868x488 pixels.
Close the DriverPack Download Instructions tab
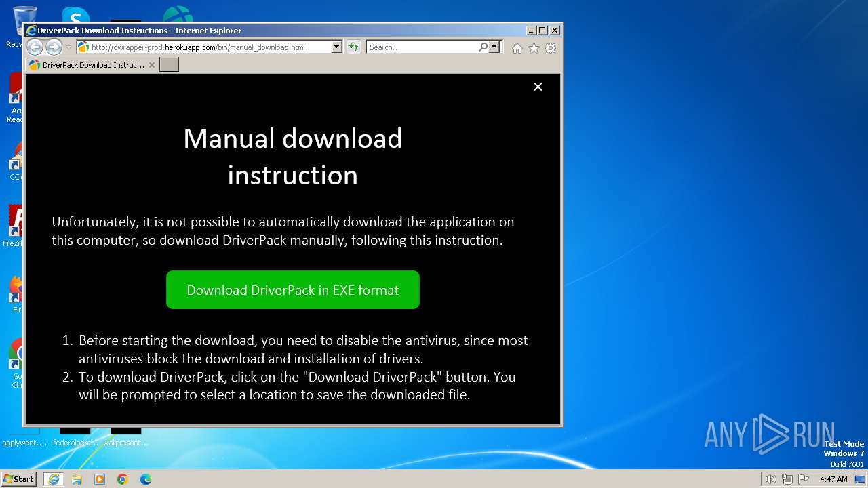pyautogui.click(x=152, y=65)
